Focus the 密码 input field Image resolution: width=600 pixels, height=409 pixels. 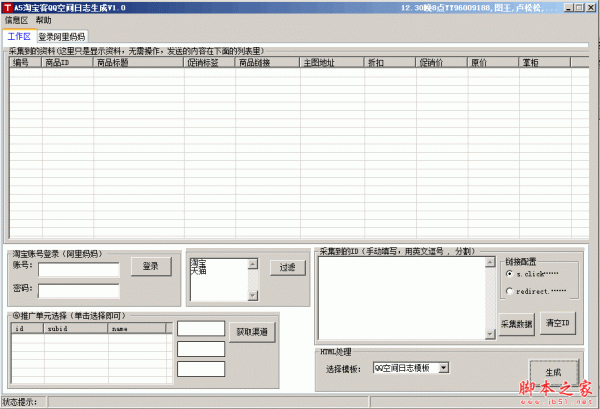point(79,291)
